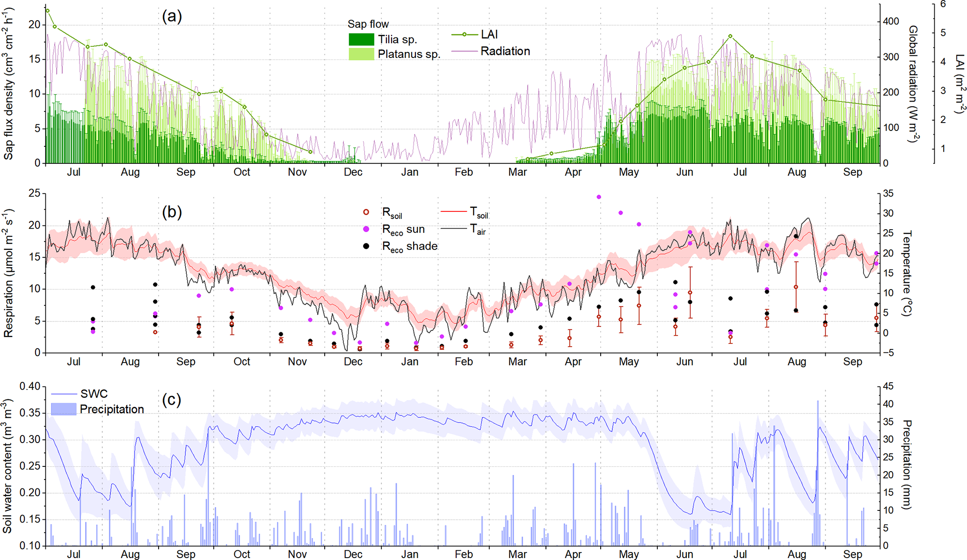Click the panel label (b)

pos(172,212)
